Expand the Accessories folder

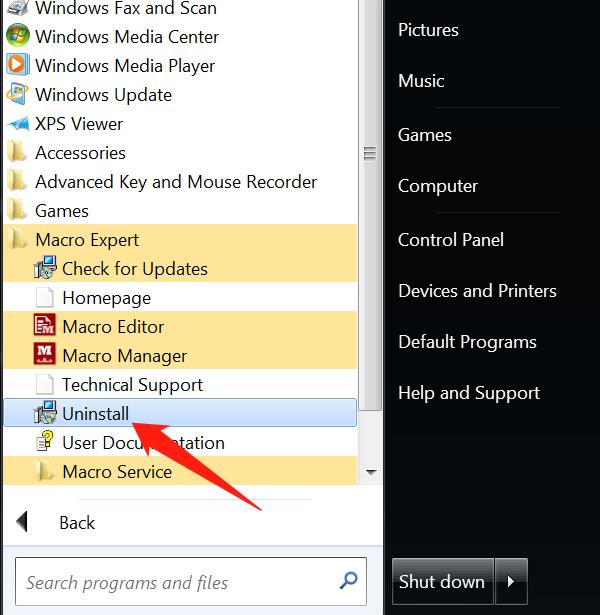[67, 153]
